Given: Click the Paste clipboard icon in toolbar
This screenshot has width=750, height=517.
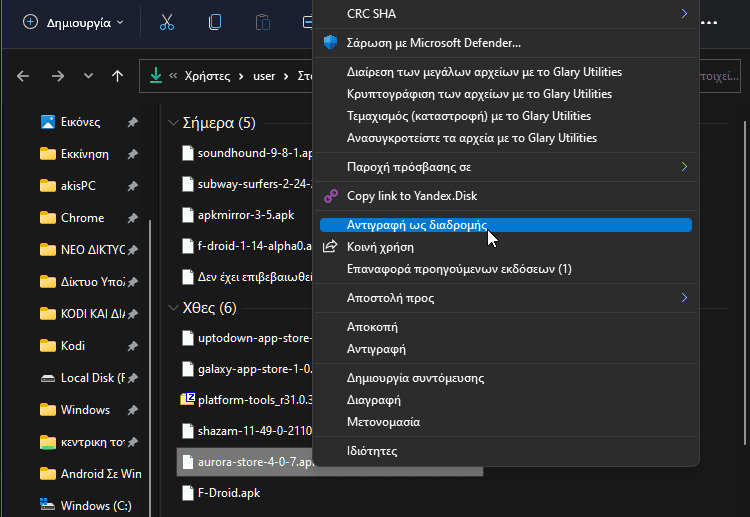Looking at the screenshot, I should 263,22.
